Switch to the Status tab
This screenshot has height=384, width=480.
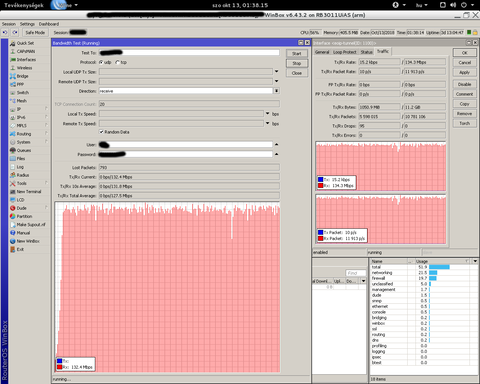[x=366, y=52]
